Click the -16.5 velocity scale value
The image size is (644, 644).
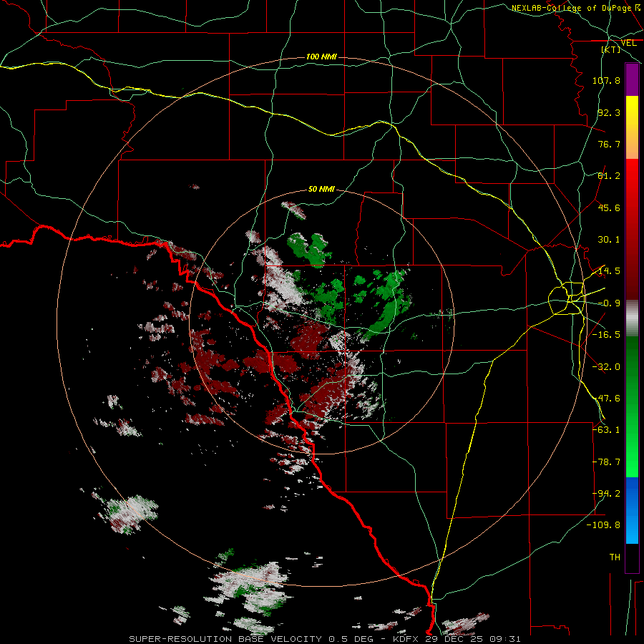[x=606, y=335]
